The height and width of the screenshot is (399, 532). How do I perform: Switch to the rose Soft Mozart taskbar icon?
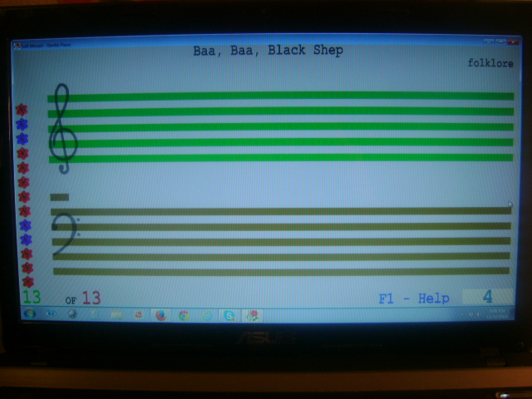coord(253,316)
